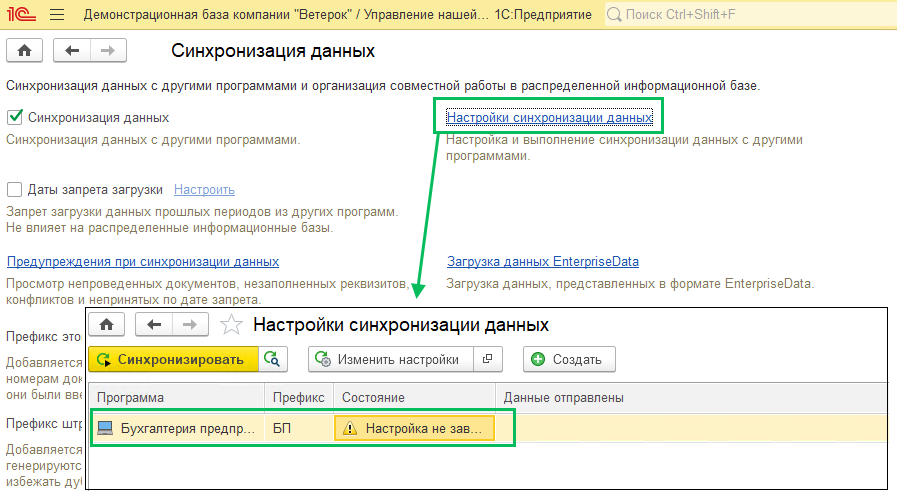Click page title Синхронизация данных
Viewport: 897px width, 498px height.
(273, 51)
